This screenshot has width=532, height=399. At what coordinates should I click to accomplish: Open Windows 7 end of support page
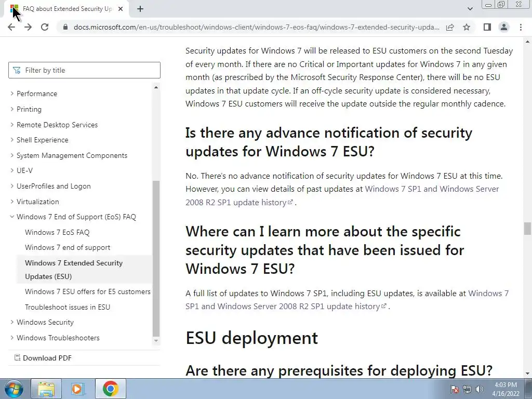[x=68, y=248]
